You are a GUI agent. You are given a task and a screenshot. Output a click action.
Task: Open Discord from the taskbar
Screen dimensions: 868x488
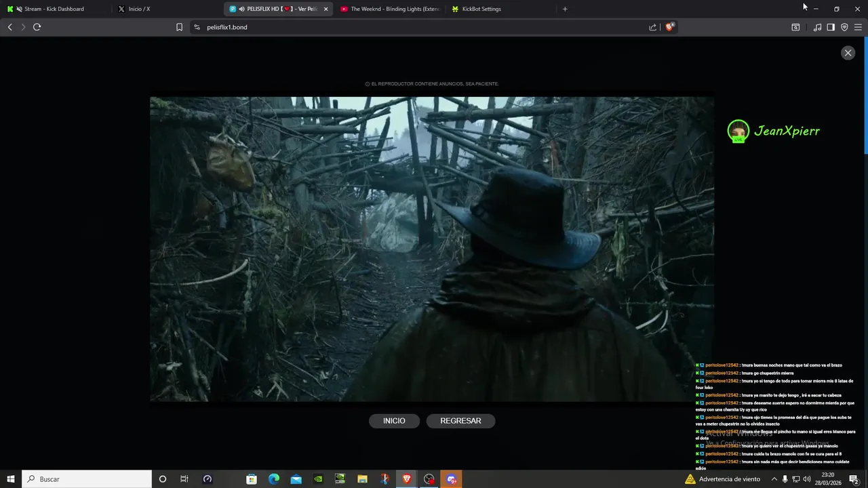point(451,479)
